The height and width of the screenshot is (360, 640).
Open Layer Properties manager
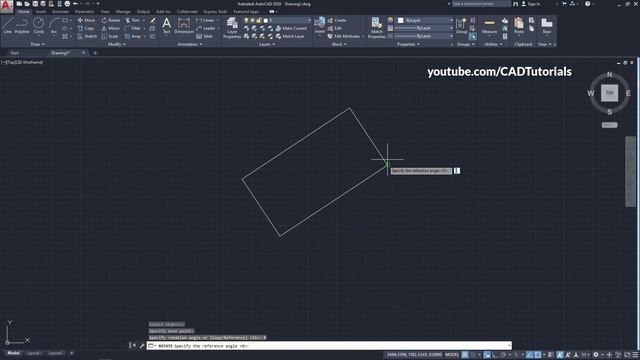232,28
